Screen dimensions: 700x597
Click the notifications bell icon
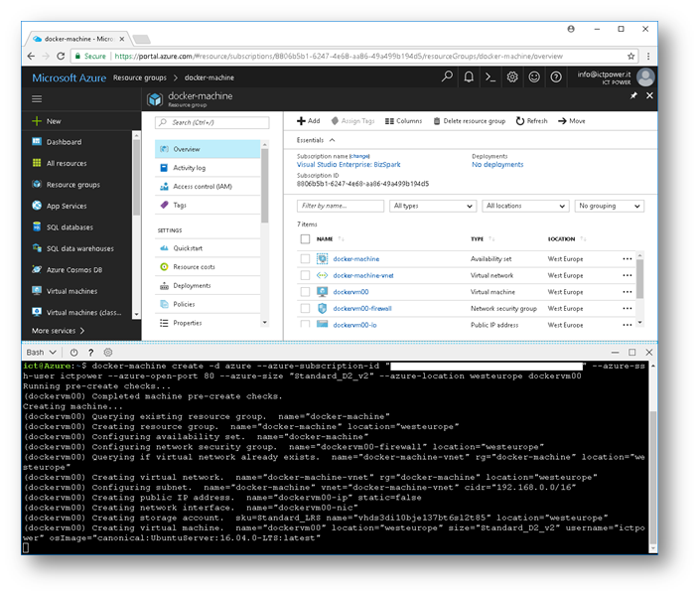pos(468,76)
